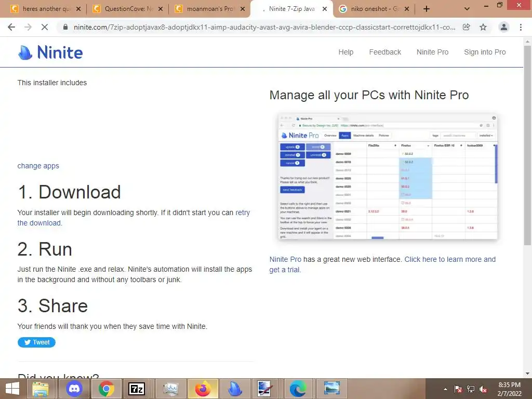The height and width of the screenshot is (399, 532).
Task: Close the moanmoan's Profile tab
Action: pos(243,9)
